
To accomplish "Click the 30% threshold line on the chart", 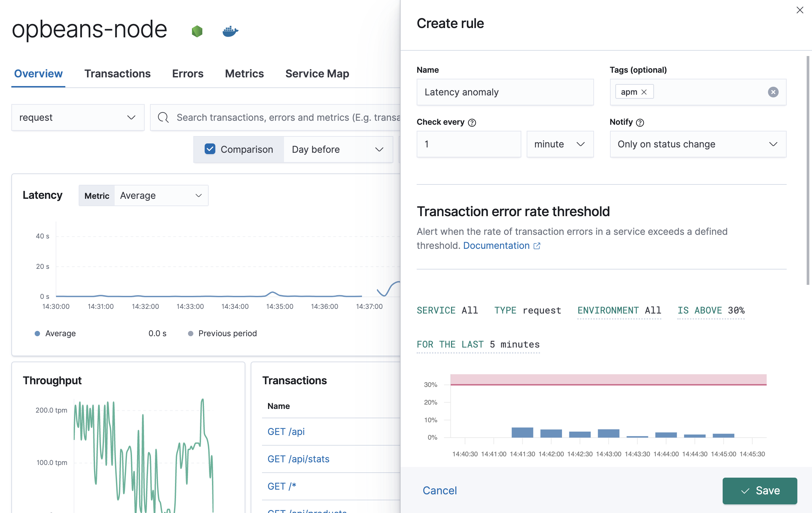I will 608,384.
